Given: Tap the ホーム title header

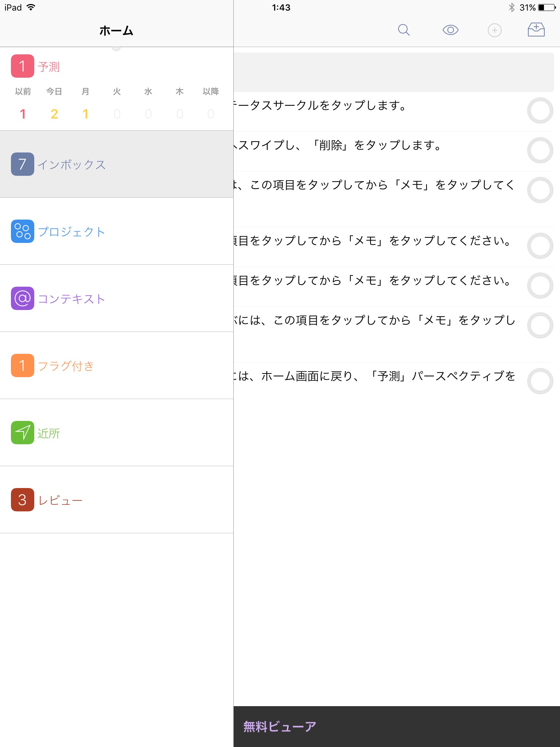Looking at the screenshot, I should [116, 31].
